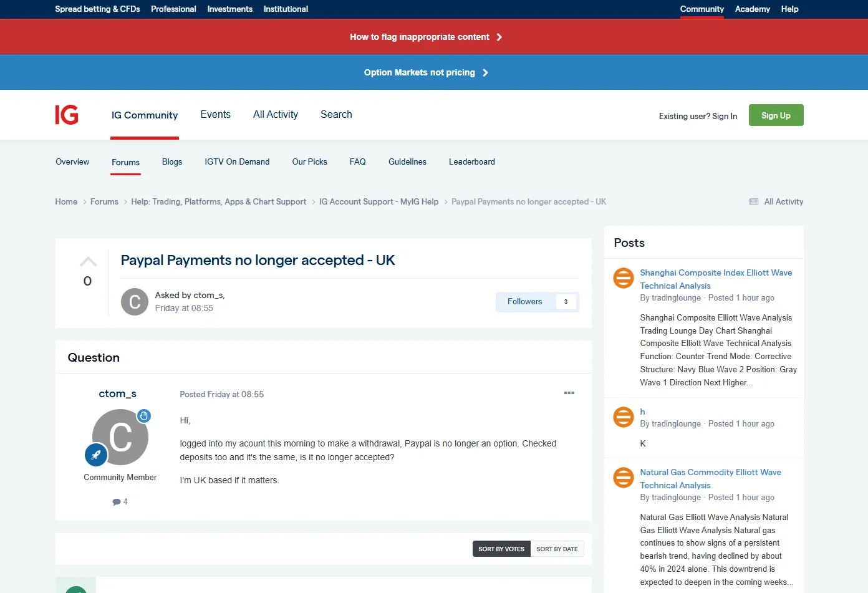Open Guidelines in sub-navigation
Image resolution: width=868 pixels, height=593 pixels.
(407, 162)
